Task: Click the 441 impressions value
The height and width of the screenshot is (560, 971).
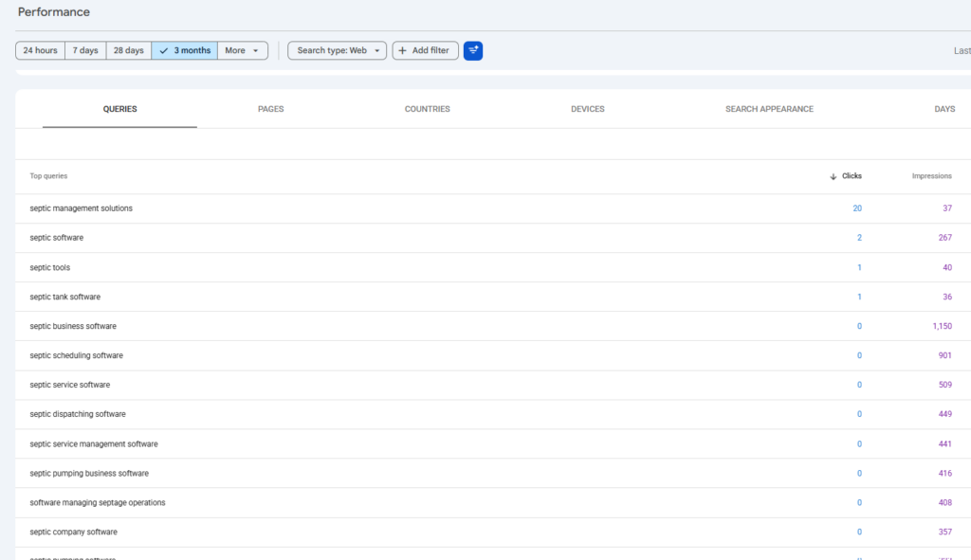Action: pos(945,443)
